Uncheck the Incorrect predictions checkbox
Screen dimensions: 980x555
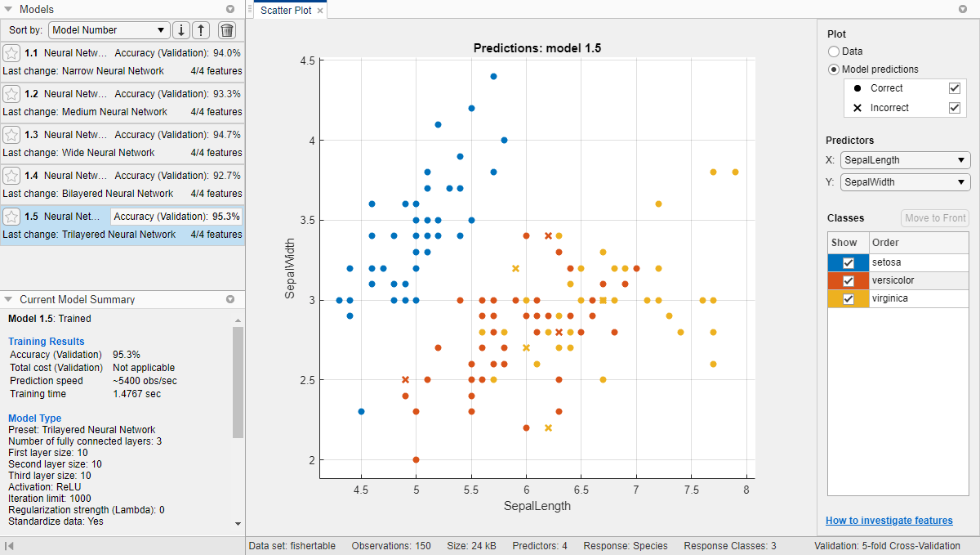[x=955, y=106]
